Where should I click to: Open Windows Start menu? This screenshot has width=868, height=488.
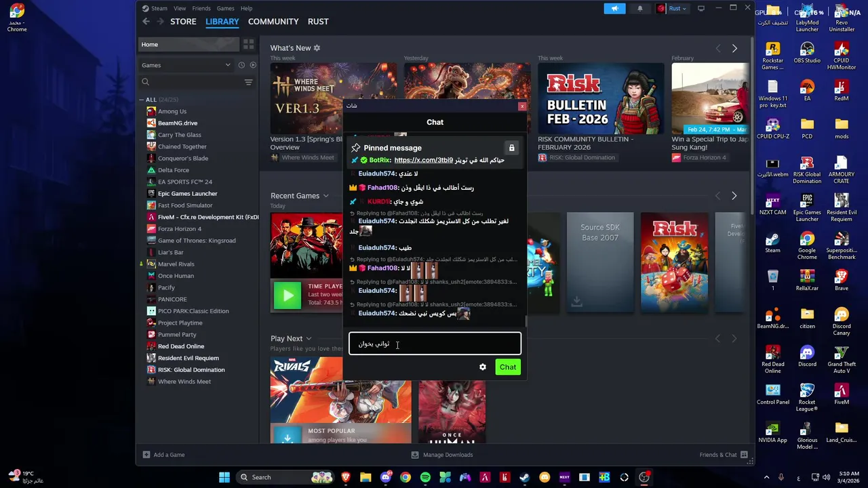[x=224, y=477]
